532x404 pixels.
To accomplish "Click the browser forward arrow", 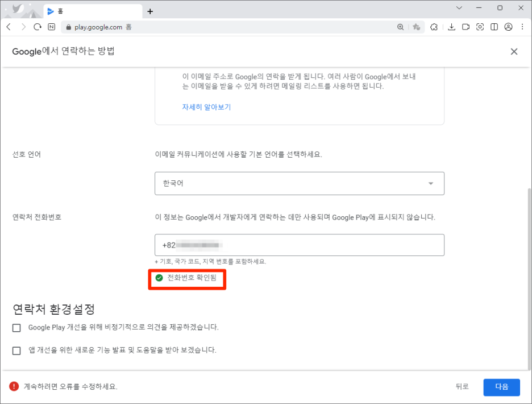I will pyautogui.click(x=23, y=27).
